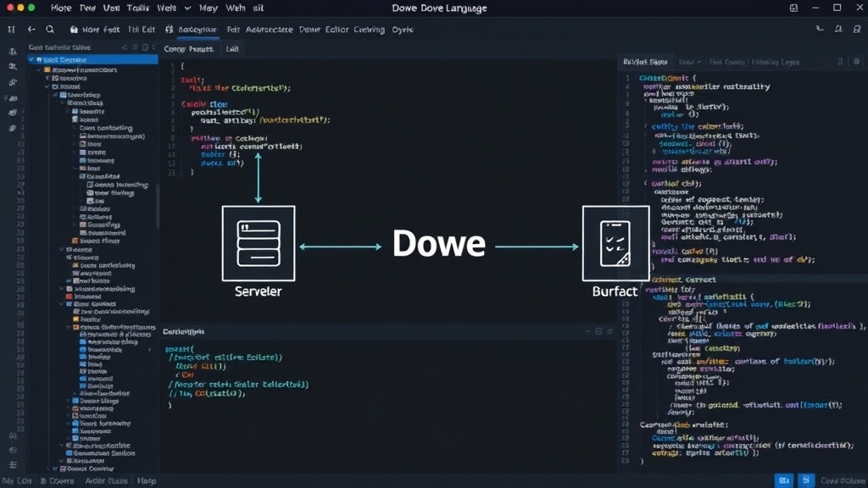Click the second blue button in status bar
Viewport: 868px width, 488px height.
(806, 480)
